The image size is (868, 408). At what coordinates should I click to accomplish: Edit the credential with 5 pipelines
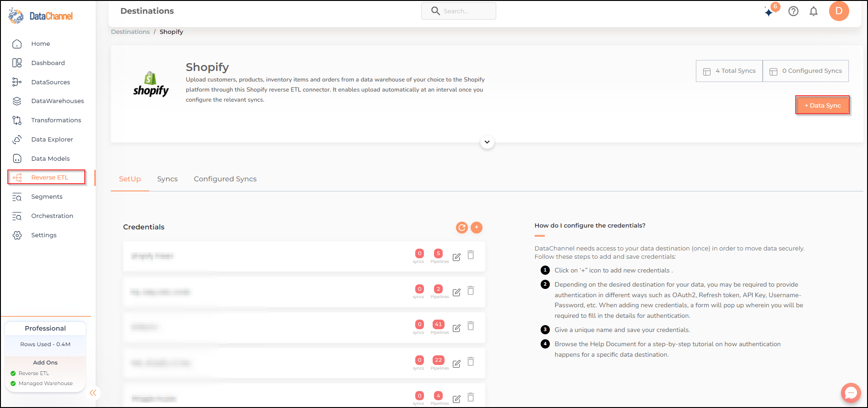coord(456,257)
